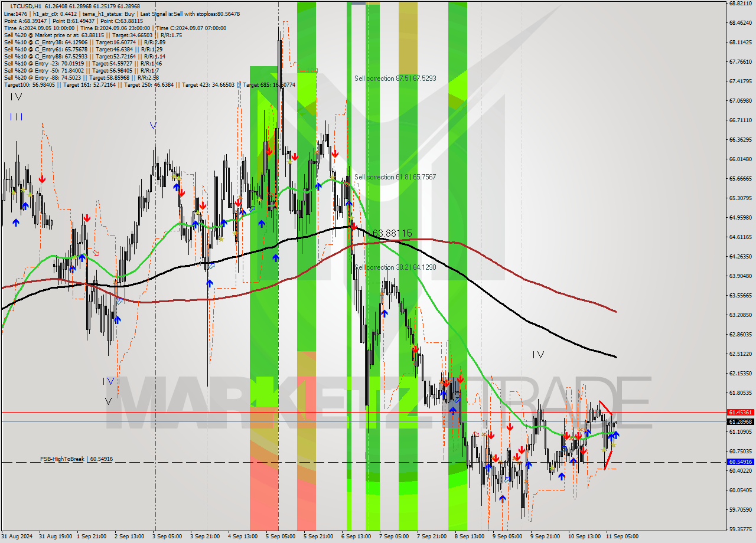The image size is (756, 543).
Task: Click the 'Sell correction 87.5 | 67.5293' label
Action: click(395, 78)
